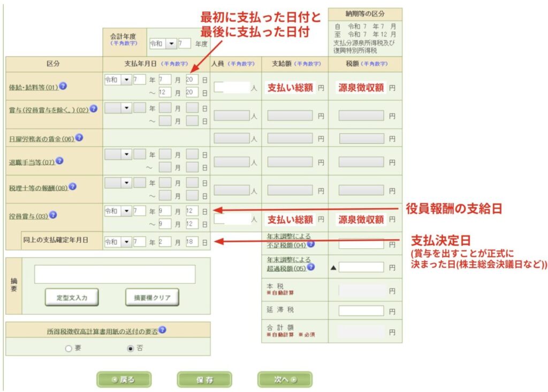Image resolution: width=548 pixels, height=392 pixels.
Task: Open the 会計年度 era dropdown
Action: point(171,44)
